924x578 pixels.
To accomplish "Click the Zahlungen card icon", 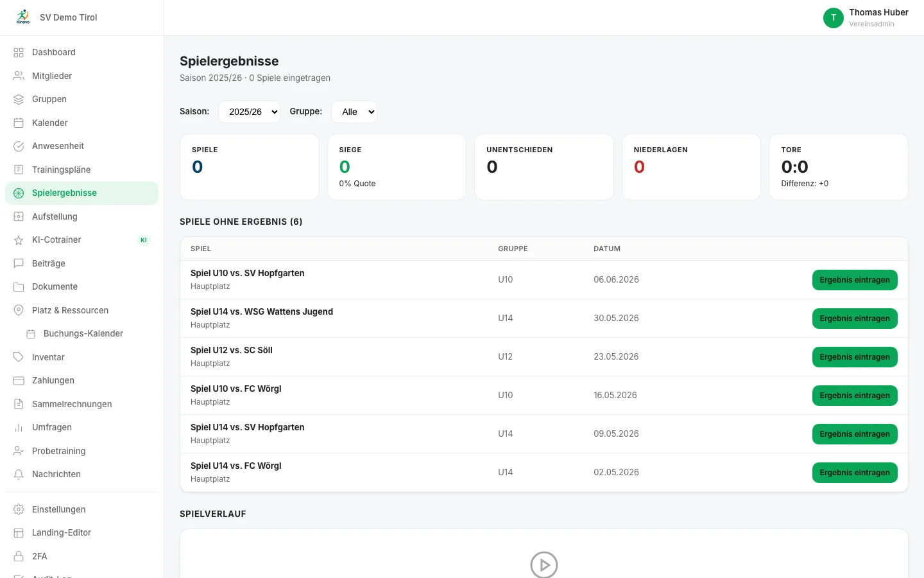I will (19, 381).
